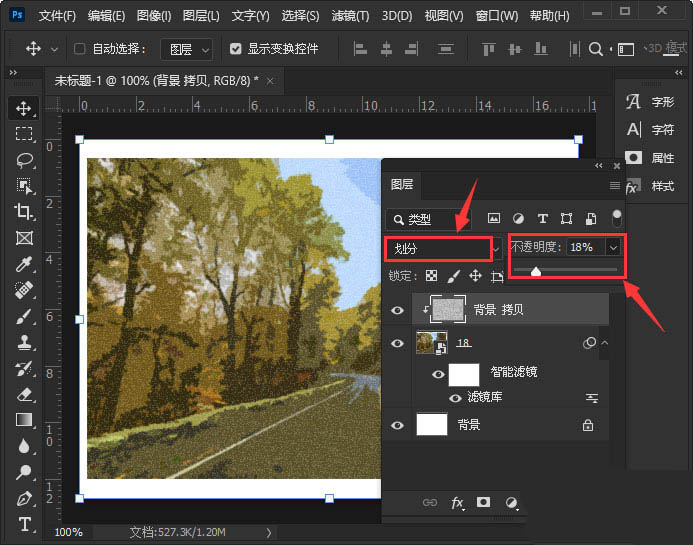This screenshot has height=545, width=693.
Task: Filter layers by shape layer type
Action: 566,218
